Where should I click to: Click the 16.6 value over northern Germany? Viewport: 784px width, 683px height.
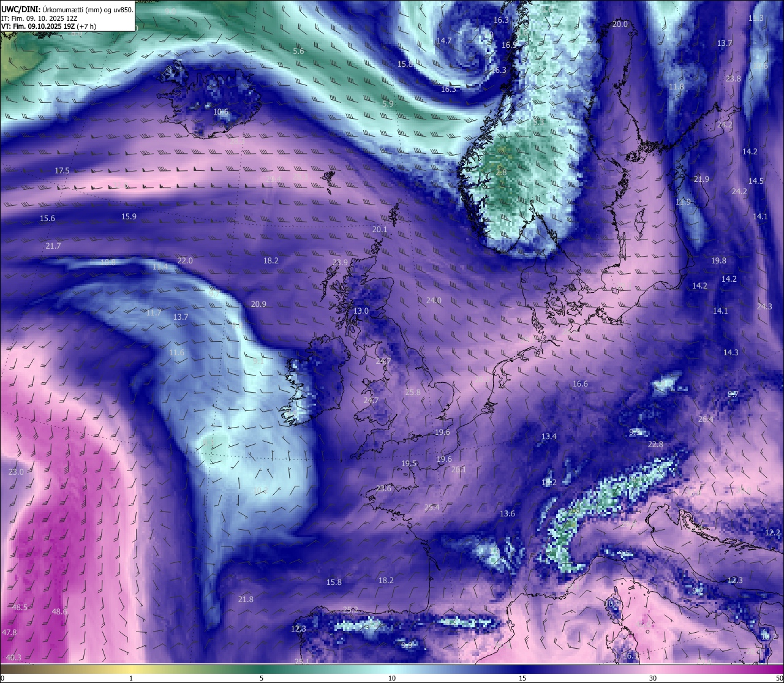[580, 384]
